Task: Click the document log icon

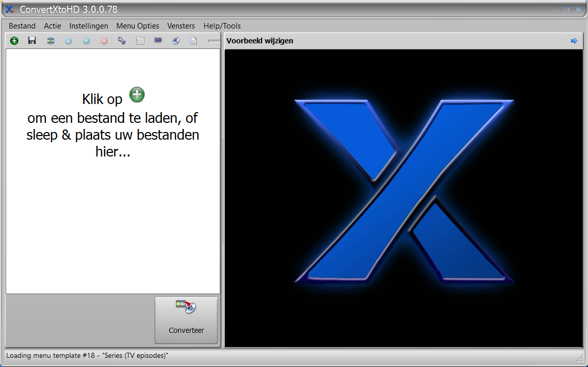Action: pyautogui.click(x=194, y=41)
